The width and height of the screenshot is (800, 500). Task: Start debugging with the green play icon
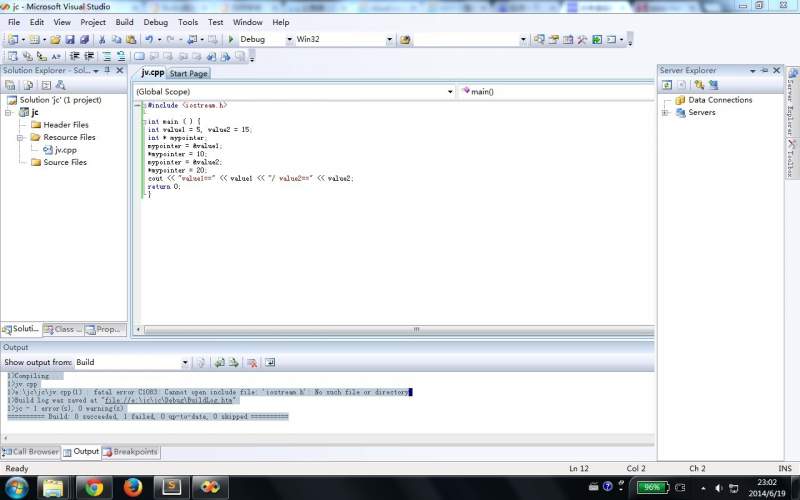231,39
